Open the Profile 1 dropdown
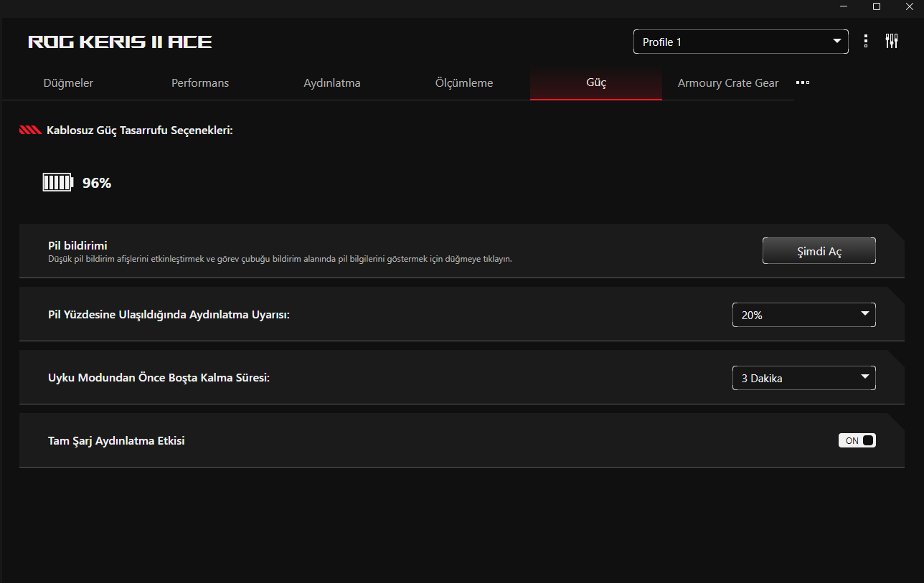Screen dimensions: 924x583 coord(741,42)
